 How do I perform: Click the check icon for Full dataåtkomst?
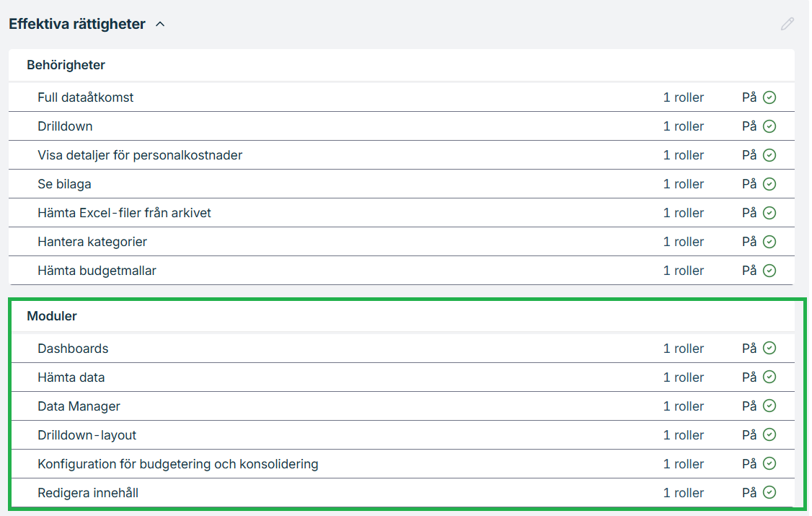click(769, 97)
